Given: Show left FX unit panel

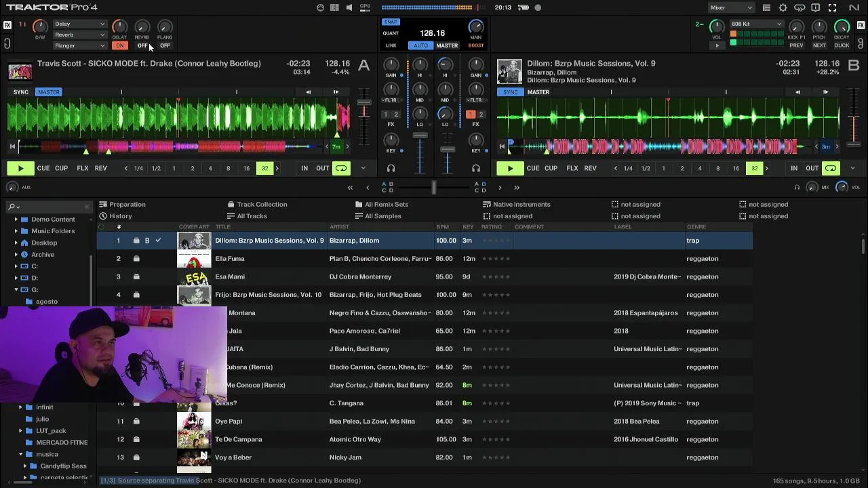Looking at the screenshot, I should [x=7, y=25].
